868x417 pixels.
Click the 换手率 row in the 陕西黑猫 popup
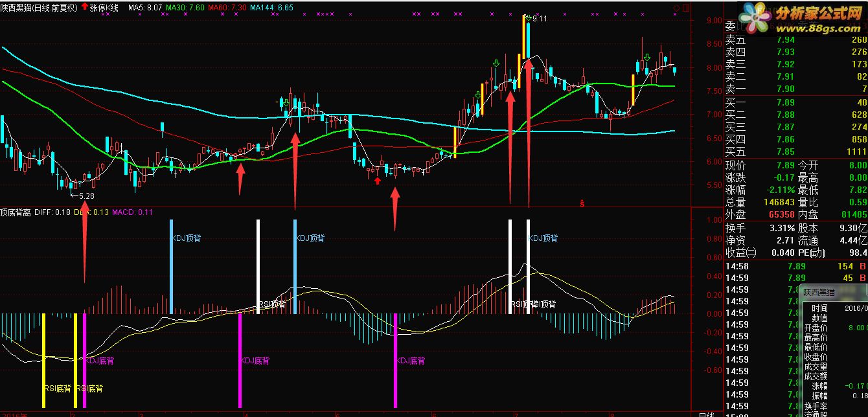pos(834,405)
